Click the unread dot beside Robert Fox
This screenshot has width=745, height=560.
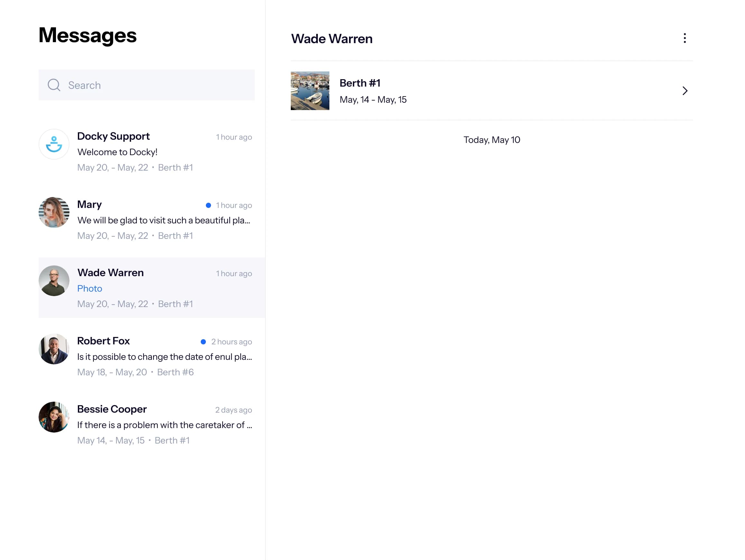pos(203,342)
